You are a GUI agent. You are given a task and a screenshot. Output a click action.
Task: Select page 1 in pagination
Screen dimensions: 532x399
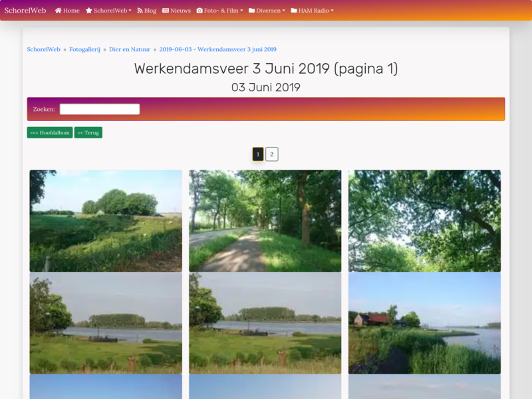tap(258, 154)
